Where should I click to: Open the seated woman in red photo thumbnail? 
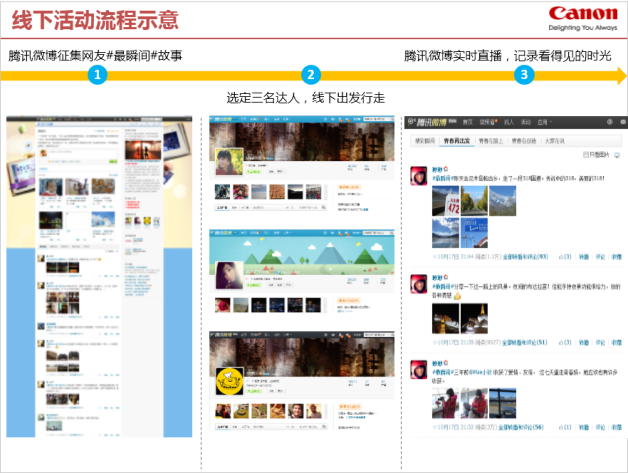click(474, 403)
